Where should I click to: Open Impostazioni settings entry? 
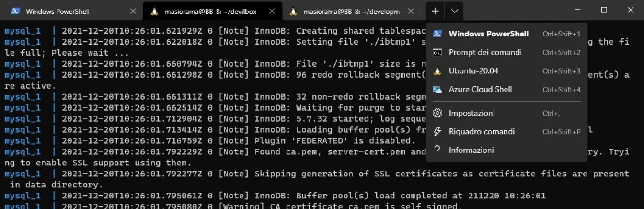[x=506, y=114]
